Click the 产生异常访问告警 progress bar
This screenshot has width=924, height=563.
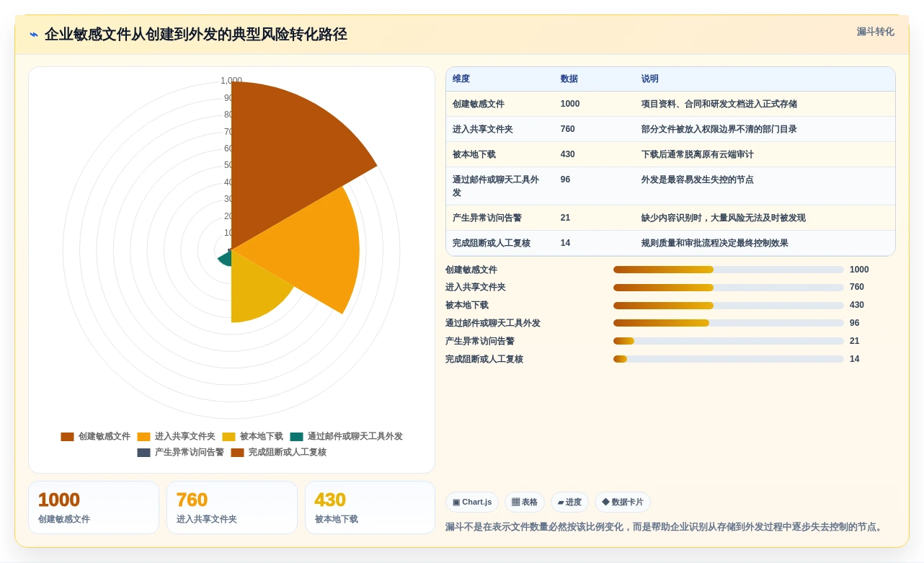point(729,341)
